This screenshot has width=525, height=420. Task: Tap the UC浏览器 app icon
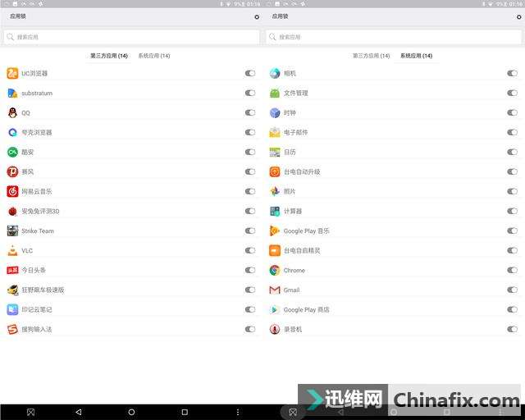point(12,73)
